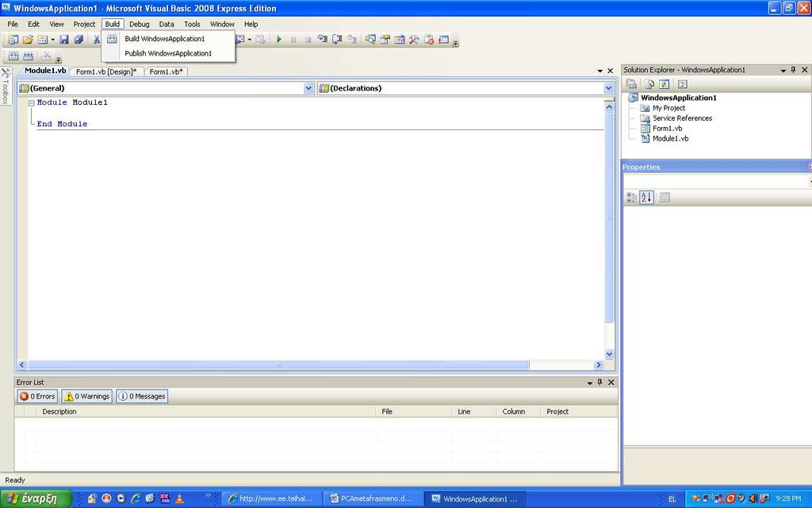Open Error List toolbar icon

click(x=429, y=40)
